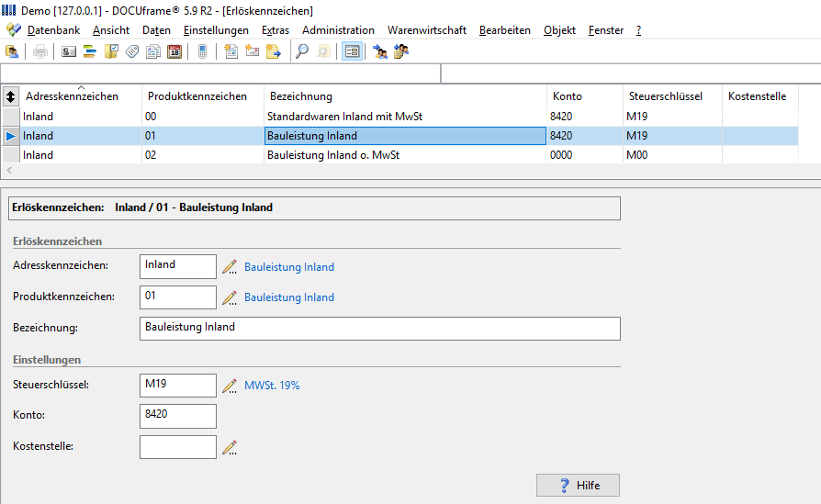Click the sort arrows button in table corner
Viewport: 821px width, 504px height.
10,96
